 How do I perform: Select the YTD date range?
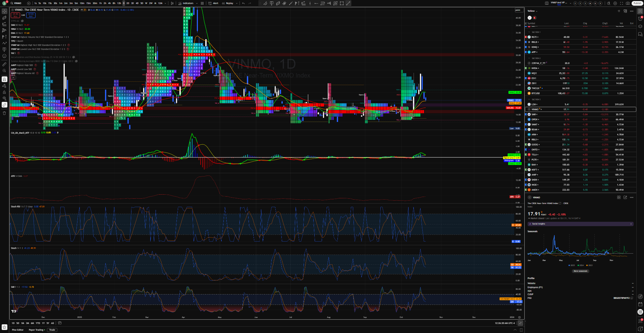(x=38, y=323)
